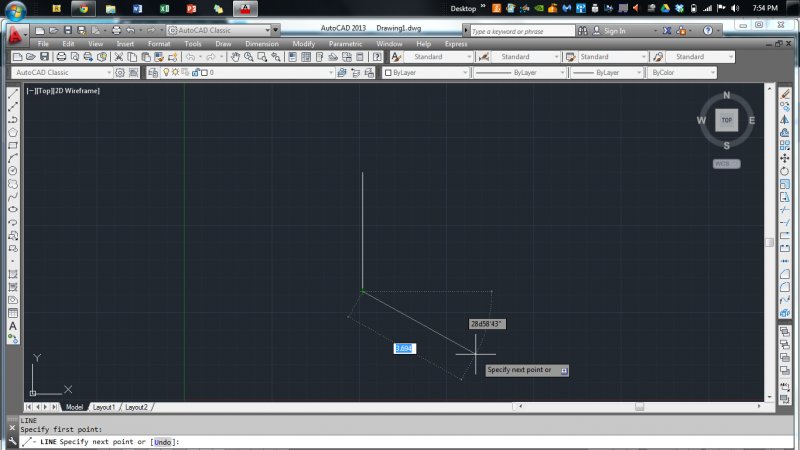This screenshot has height=450, width=800.
Task: Open Layer Properties Manager icon
Action: point(153,72)
